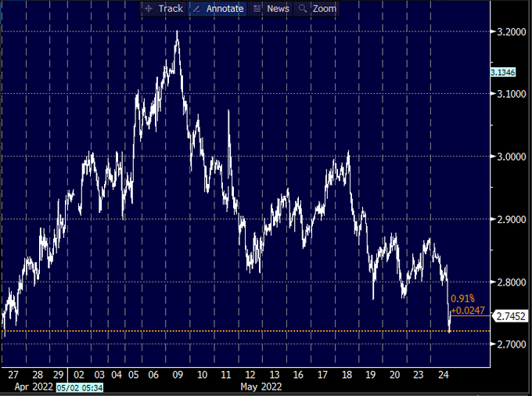Screen dimensions: 532x396
Task: Click the 20 date axis label
Action: tap(394, 375)
